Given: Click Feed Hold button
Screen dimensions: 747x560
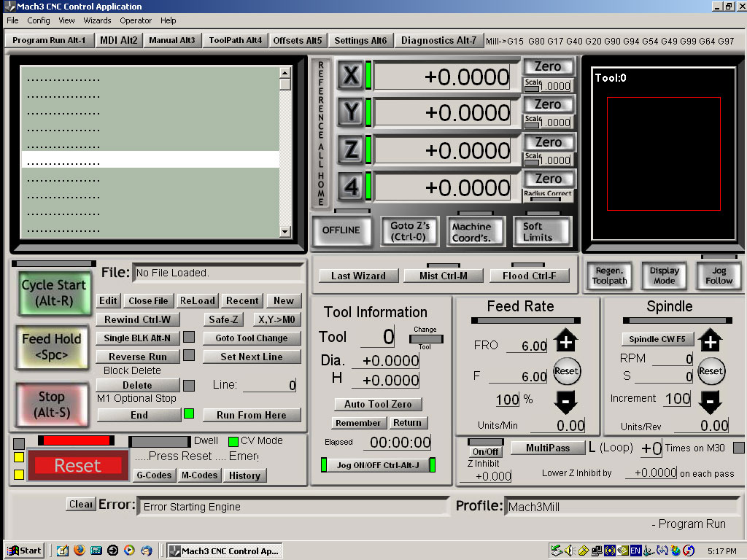Looking at the screenshot, I should pos(52,346).
